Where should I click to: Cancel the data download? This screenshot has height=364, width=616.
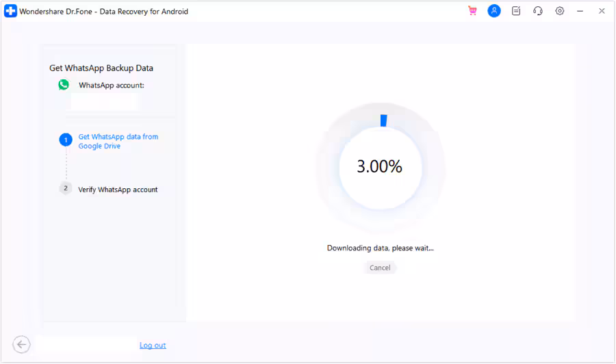point(380,268)
